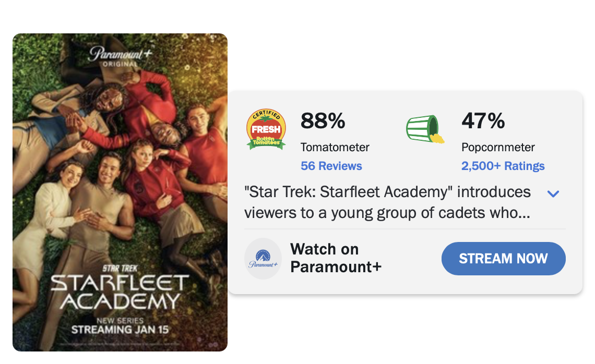
Task: Click the New Series text on poster
Action: tap(120, 321)
